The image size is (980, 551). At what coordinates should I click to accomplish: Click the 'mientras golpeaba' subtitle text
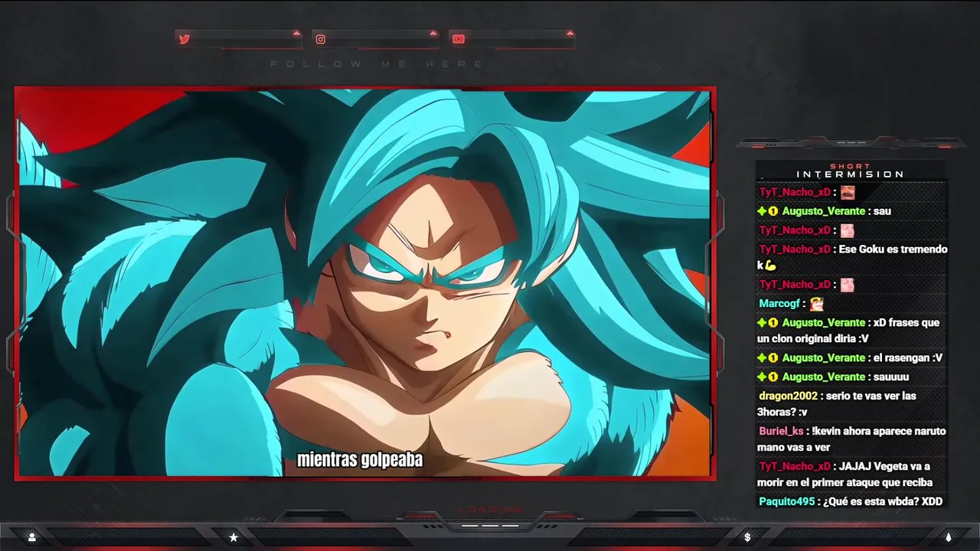[x=360, y=460]
